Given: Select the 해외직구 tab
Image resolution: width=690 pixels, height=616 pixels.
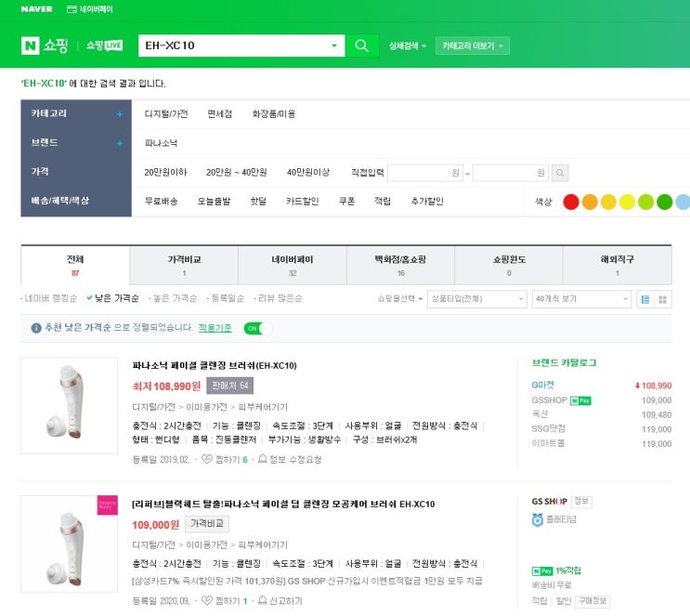Looking at the screenshot, I should [x=617, y=266].
